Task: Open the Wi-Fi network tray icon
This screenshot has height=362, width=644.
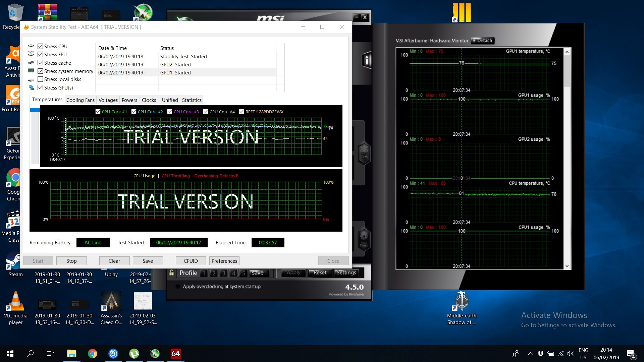Action: (x=561, y=354)
